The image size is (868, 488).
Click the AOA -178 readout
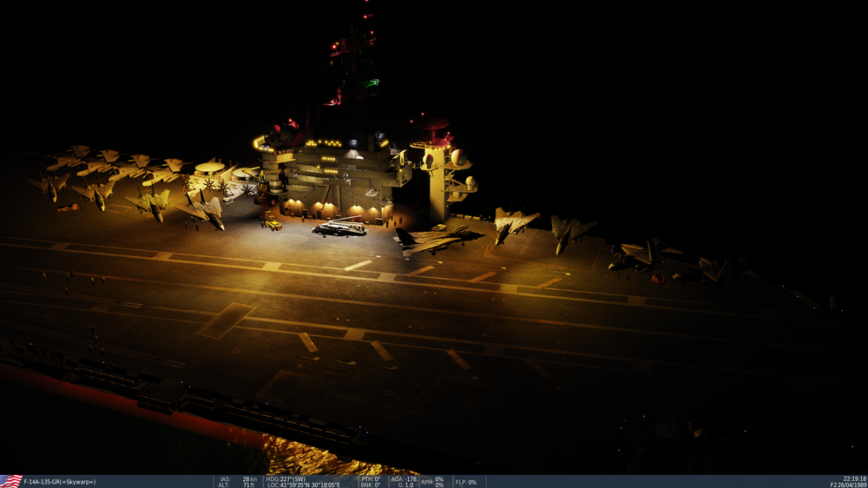click(x=404, y=479)
